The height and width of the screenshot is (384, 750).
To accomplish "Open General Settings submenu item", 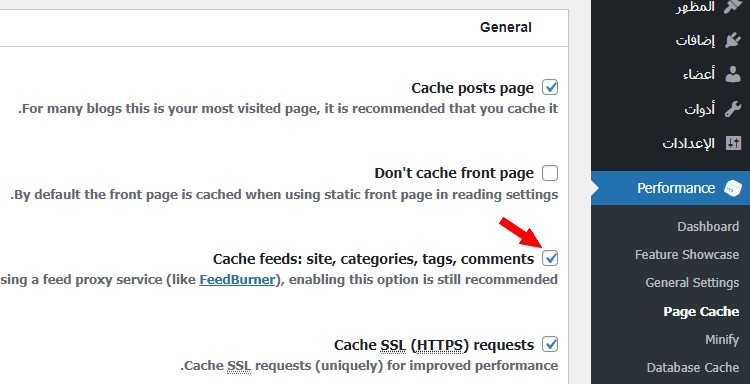I will (692, 283).
